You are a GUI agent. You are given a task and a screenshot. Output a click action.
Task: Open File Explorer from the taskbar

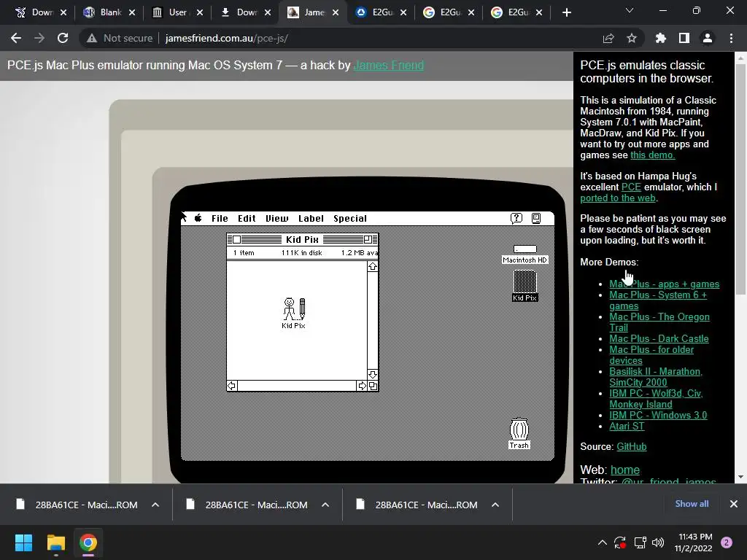tap(55, 542)
